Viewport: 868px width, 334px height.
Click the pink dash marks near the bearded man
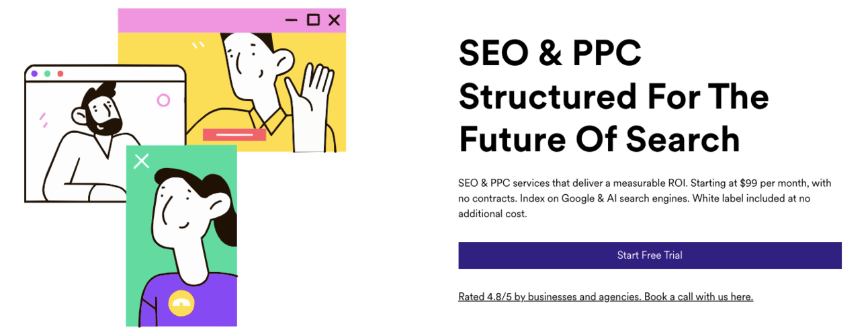43,120
